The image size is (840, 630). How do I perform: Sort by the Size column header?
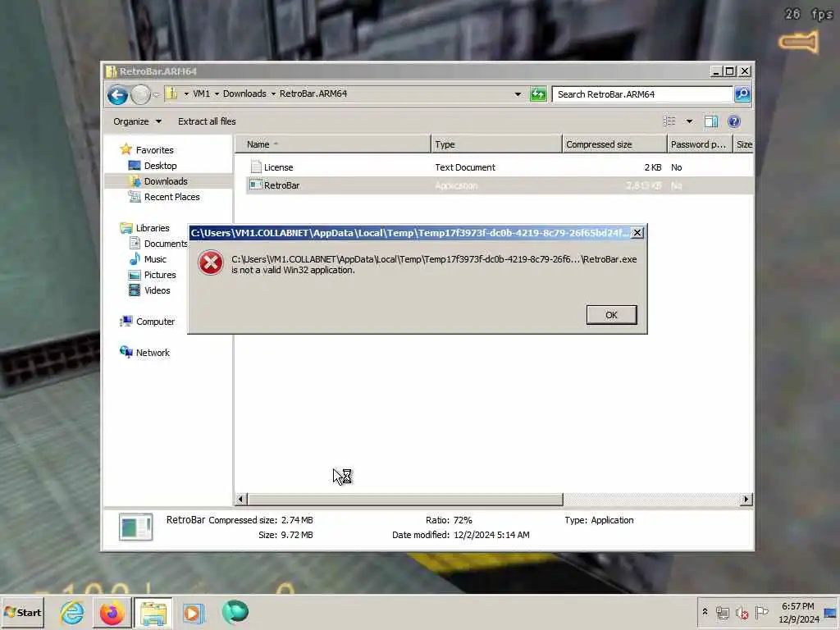(743, 144)
